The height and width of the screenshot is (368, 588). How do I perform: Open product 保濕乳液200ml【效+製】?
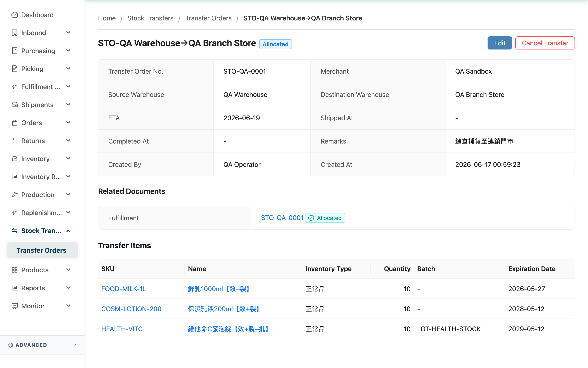pyautogui.click(x=225, y=309)
